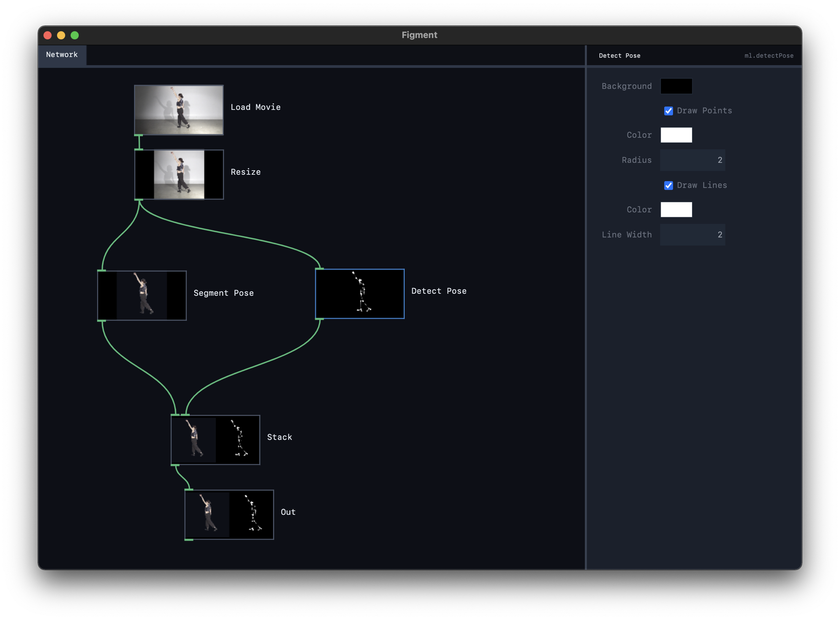Image resolution: width=840 pixels, height=620 pixels.
Task: Select the Load Movie node thumbnail
Action: (178, 110)
